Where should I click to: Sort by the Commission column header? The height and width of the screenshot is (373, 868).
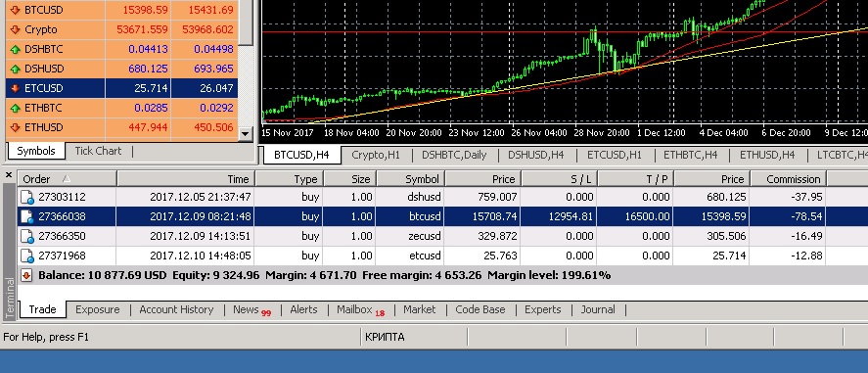789,179
